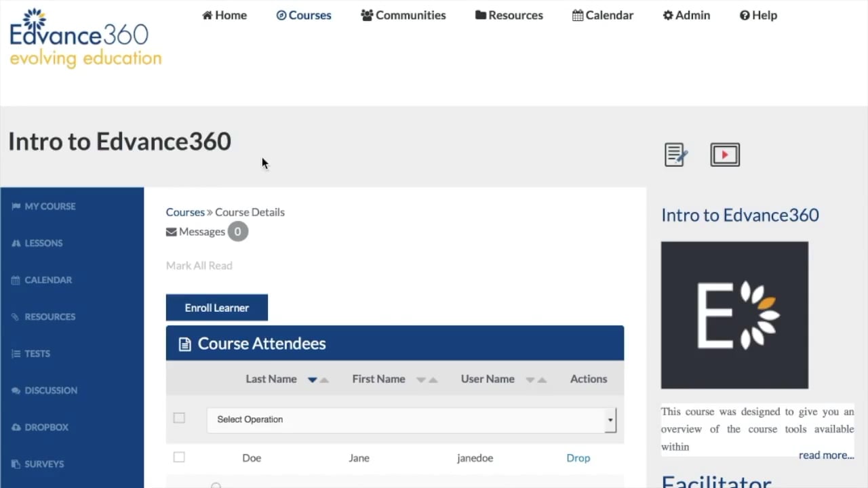Image resolution: width=868 pixels, height=488 pixels.
Task: Sort Last Name column descending arrow
Action: pyautogui.click(x=312, y=380)
